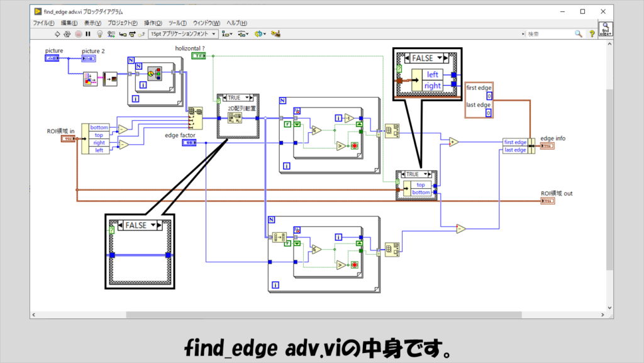Click the Step Into toolbar icon
This screenshot has height=363, width=644.
tap(122, 34)
